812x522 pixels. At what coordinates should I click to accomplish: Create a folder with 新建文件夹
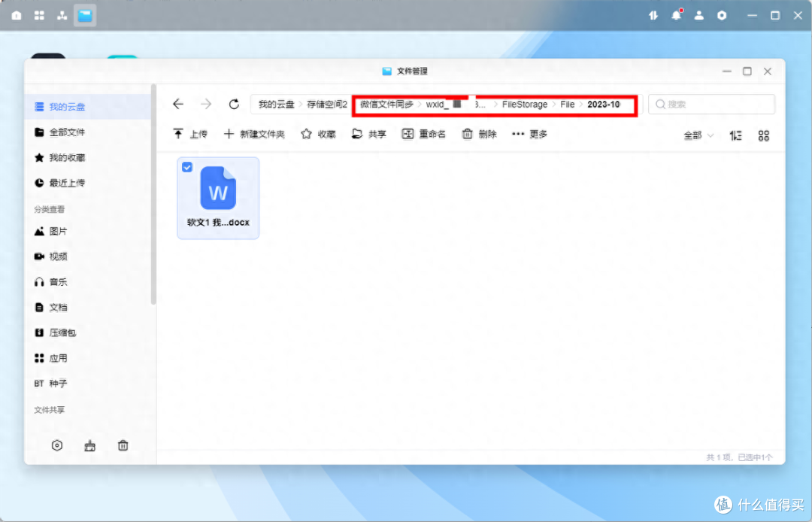(x=254, y=134)
